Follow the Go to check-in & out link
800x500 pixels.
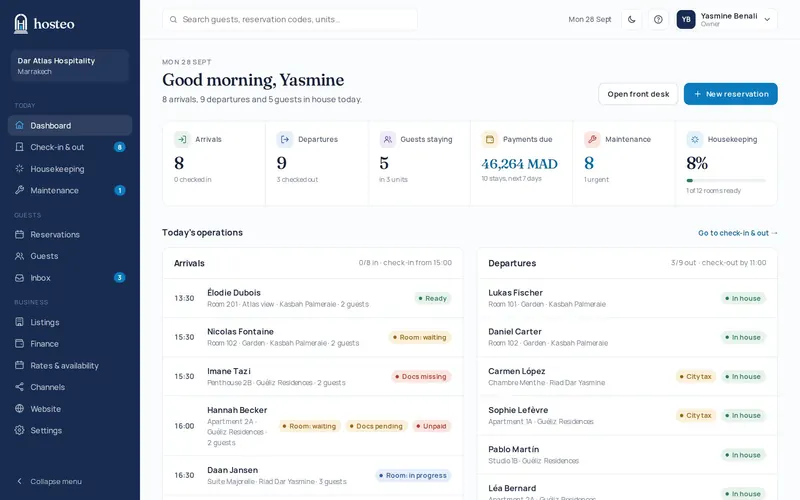tap(738, 233)
